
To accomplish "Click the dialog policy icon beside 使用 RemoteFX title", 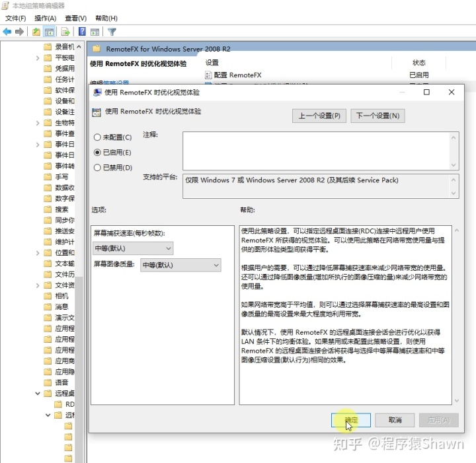I will coord(97,112).
